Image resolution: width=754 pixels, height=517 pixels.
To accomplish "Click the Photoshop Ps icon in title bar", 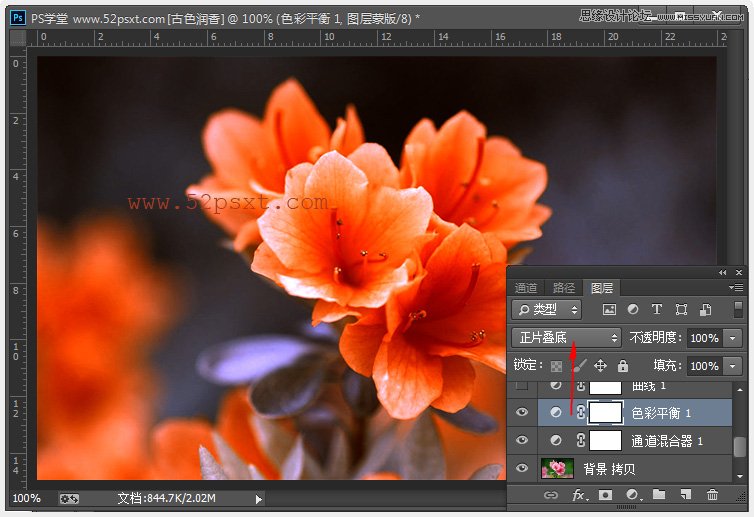I will pyautogui.click(x=18, y=18).
